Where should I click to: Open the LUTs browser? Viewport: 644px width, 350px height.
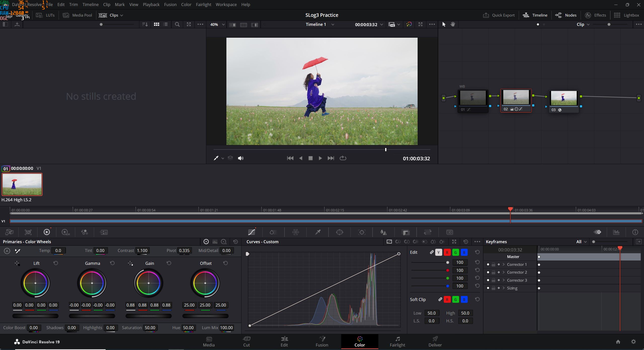pos(45,15)
